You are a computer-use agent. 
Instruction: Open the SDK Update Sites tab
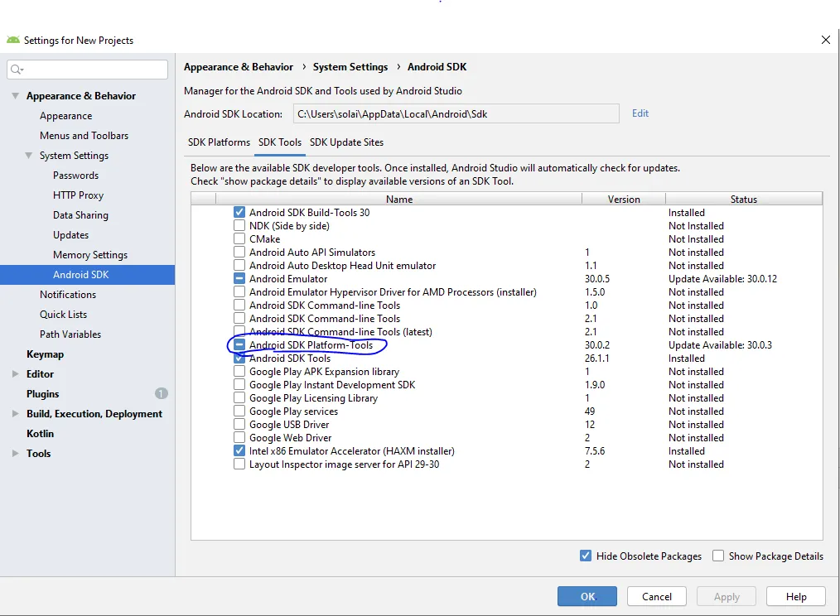click(x=346, y=142)
